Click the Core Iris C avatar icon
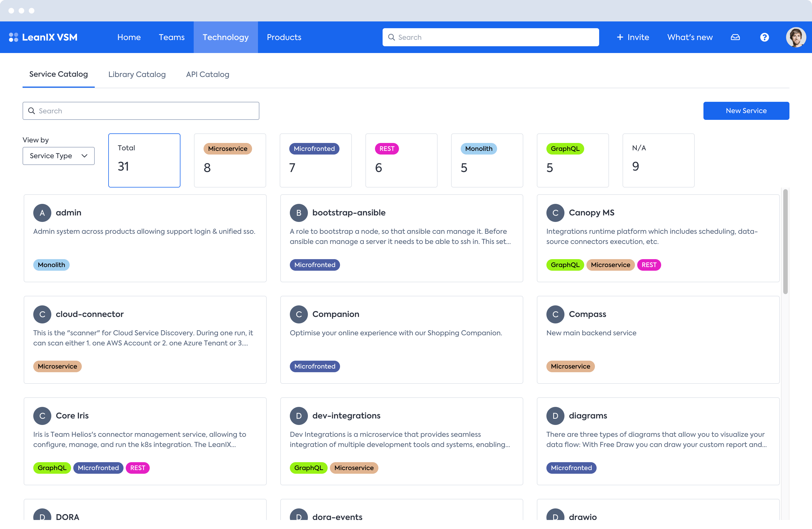This screenshot has height=529, width=812. [42, 416]
